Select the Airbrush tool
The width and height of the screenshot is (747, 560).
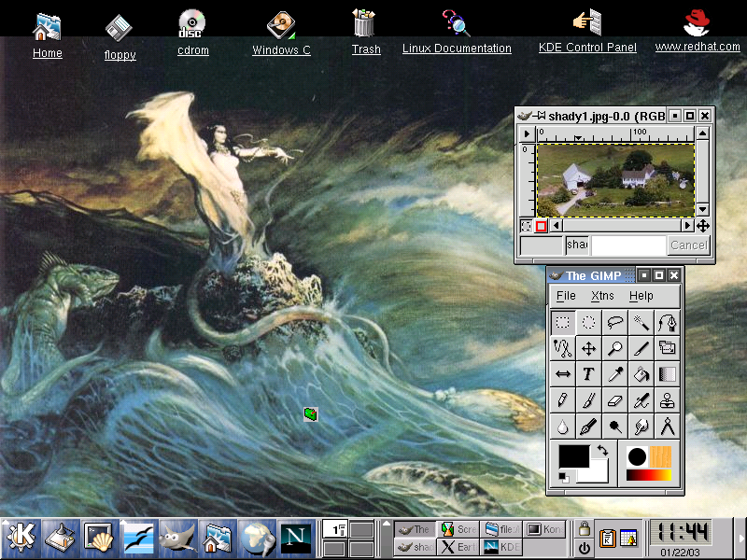[x=641, y=400]
